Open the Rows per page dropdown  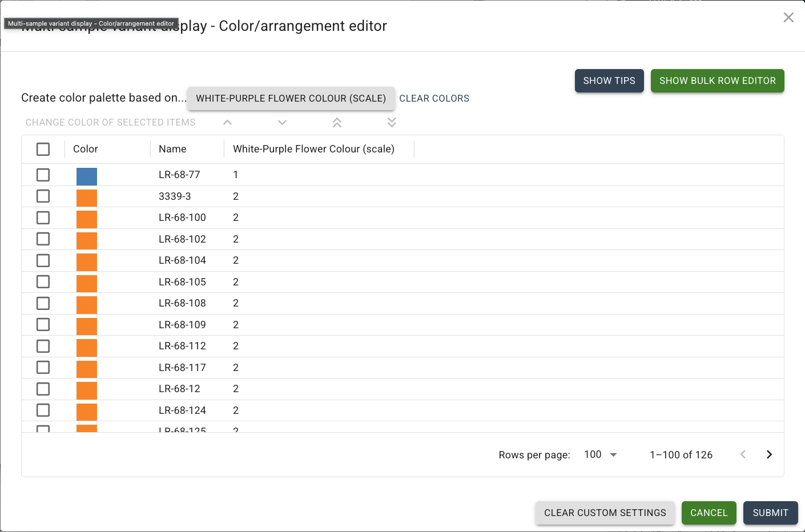pyautogui.click(x=601, y=454)
